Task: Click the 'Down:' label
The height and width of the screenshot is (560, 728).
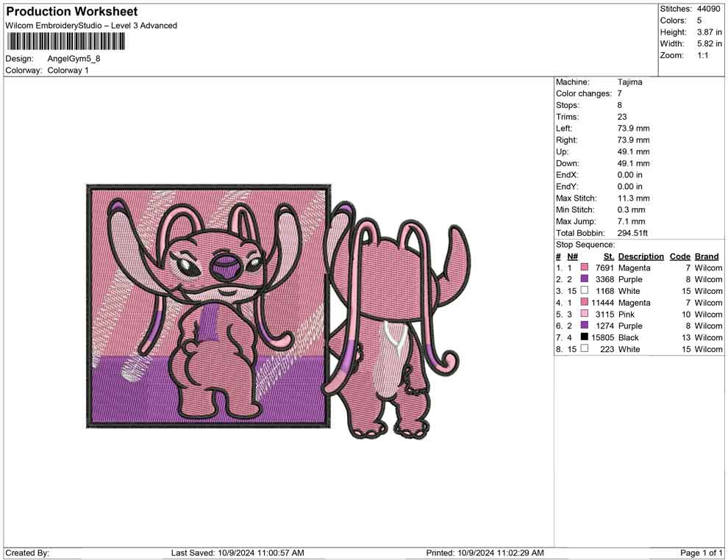Action: 568,163
